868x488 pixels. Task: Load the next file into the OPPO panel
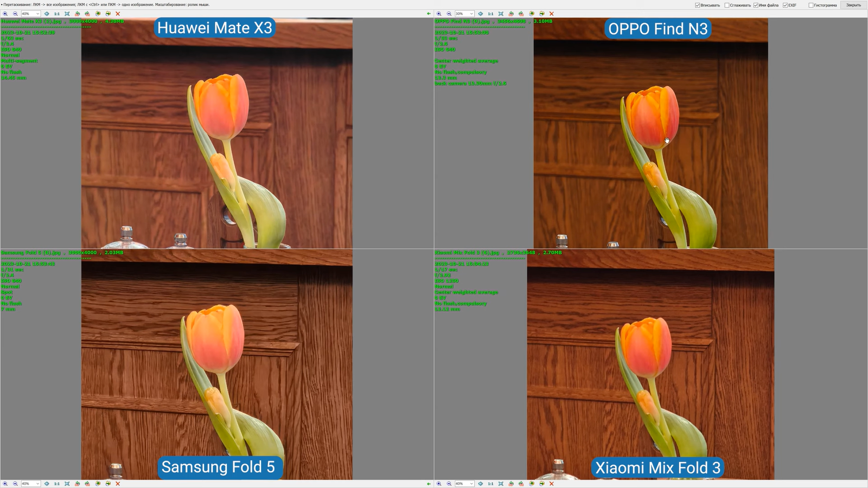pyautogui.click(x=541, y=14)
